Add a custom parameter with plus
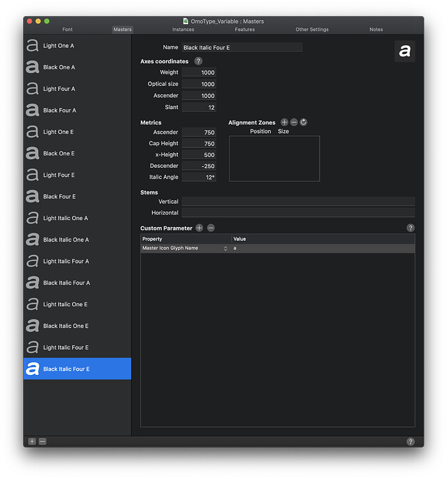Viewport: 448px width, 479px height. (x=199, y=228)
